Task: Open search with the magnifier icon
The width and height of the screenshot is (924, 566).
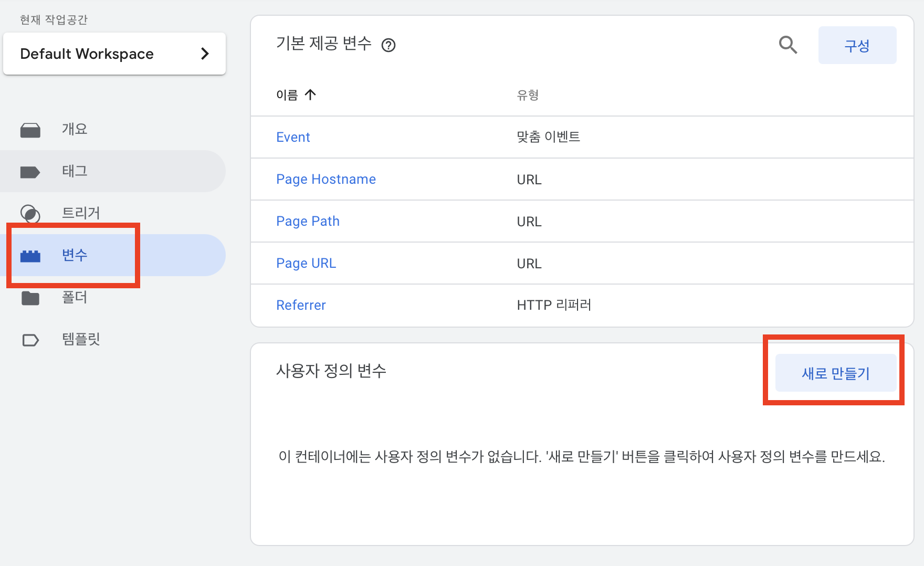Action: [x=788, y=45]
